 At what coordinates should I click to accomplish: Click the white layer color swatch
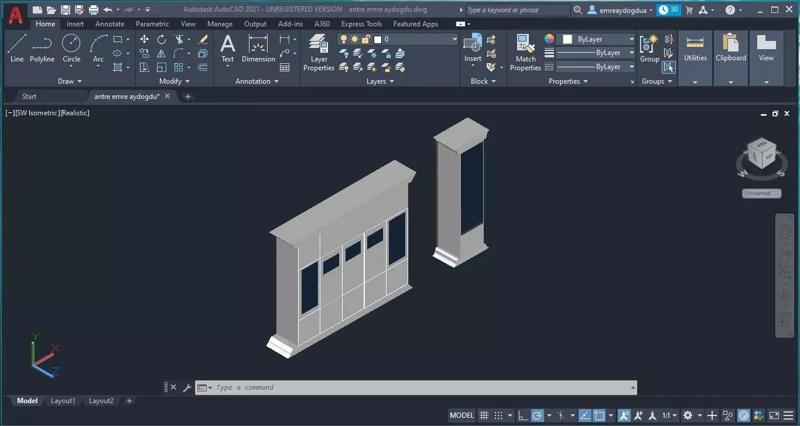click(378, 39)
